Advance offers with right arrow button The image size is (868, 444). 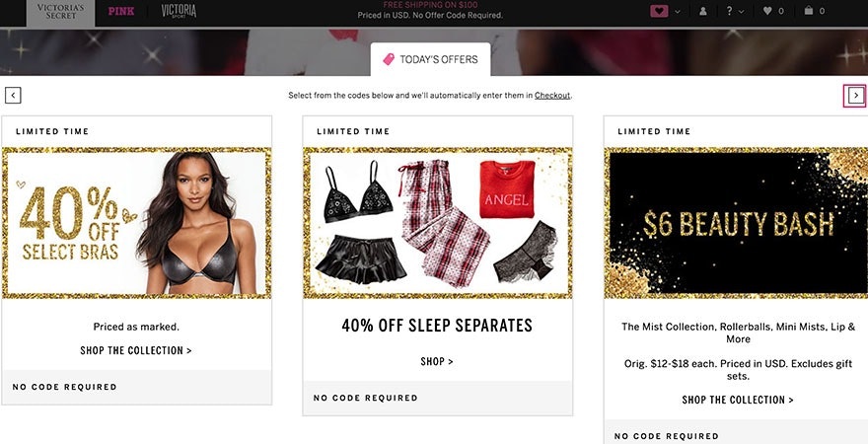click(856, 96)
